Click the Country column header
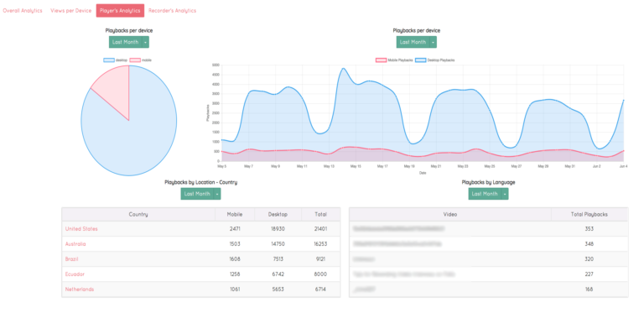This screenshot has height=318, width=644. point(138,215)
